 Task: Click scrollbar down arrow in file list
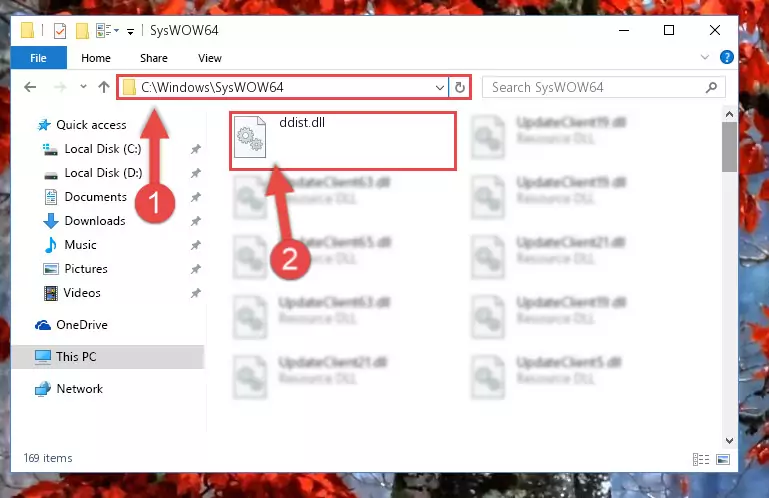pyautogui.click(x=729, y=441)
